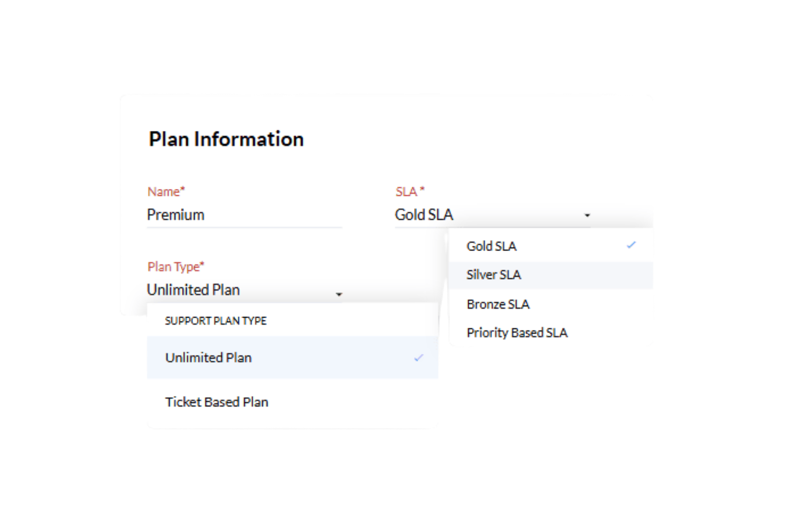Click the Name field containing Premium

pyautogui.click(x=243, y=215)
